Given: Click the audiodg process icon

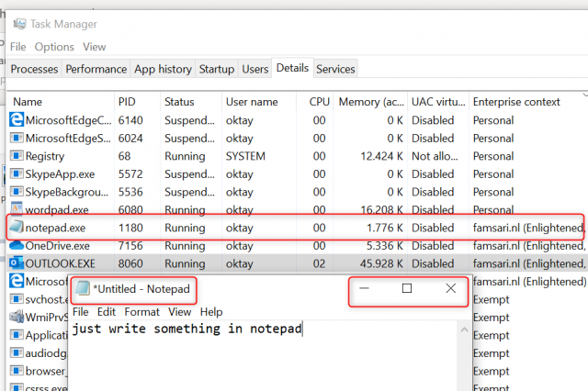Looking at the screenshot, I should coord(17,352).
